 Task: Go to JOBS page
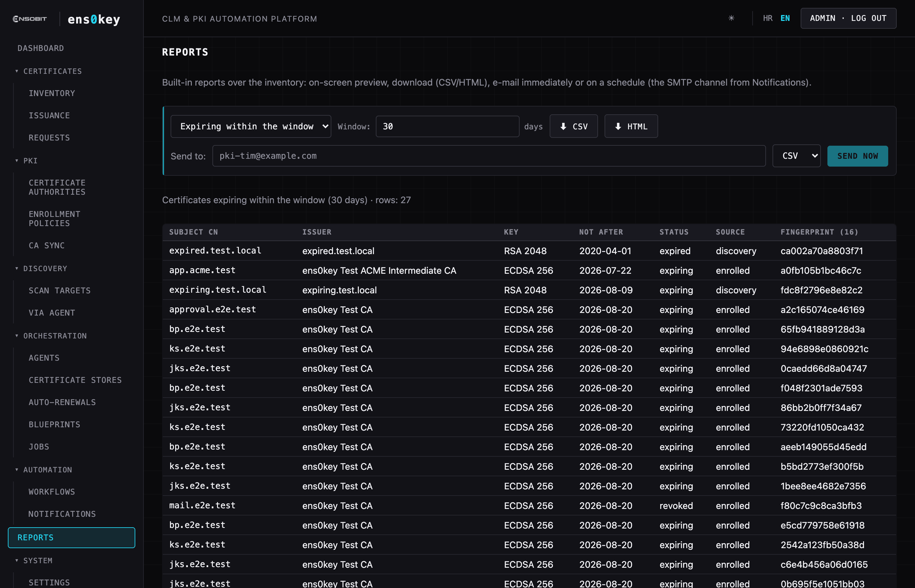tap(39, 446)
